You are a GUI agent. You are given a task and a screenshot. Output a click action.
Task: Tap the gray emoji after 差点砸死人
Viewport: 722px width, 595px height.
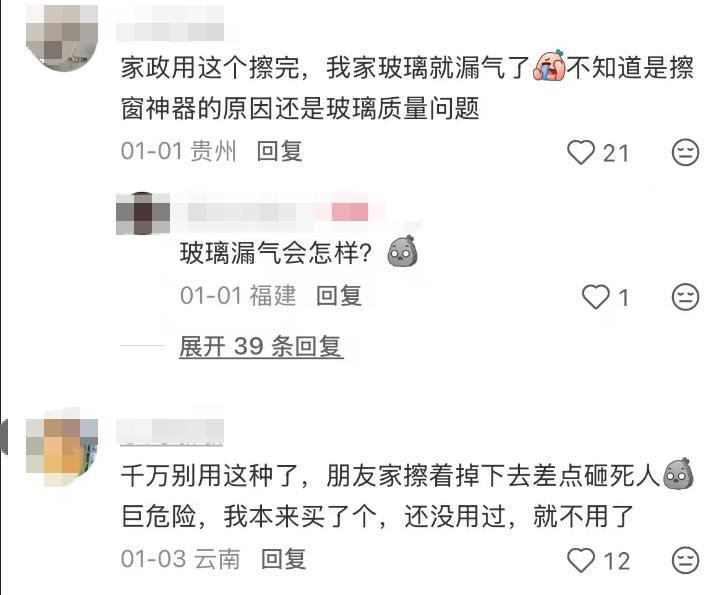point(678,473)
